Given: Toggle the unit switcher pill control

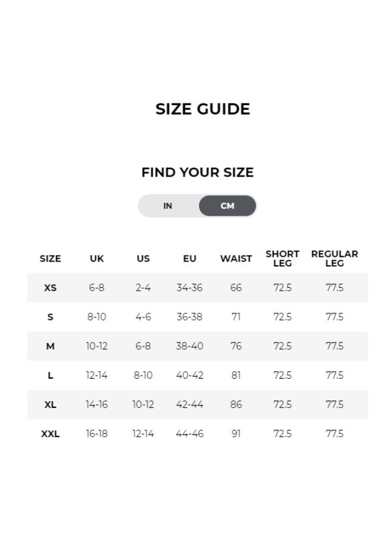Looking at the screenshot, I should [x=197, y=205].
